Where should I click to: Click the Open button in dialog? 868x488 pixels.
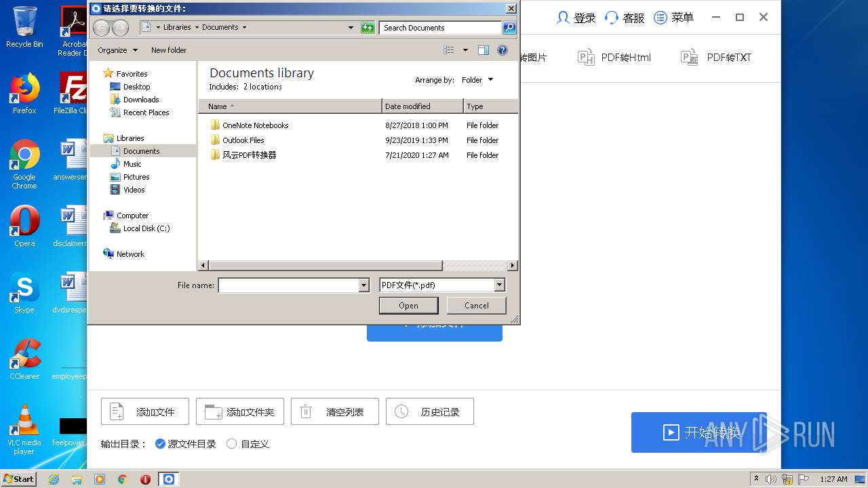[x=408, y=306]
